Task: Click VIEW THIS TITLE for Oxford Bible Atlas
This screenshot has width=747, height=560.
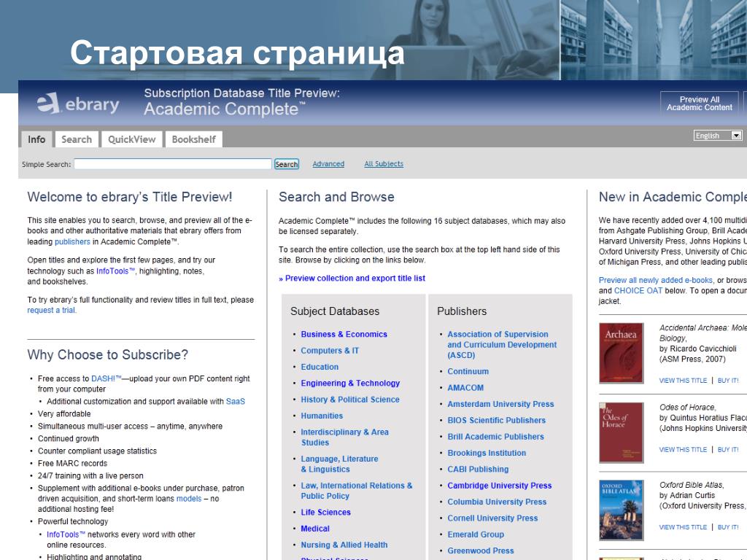Action: (x=683, y=527)
